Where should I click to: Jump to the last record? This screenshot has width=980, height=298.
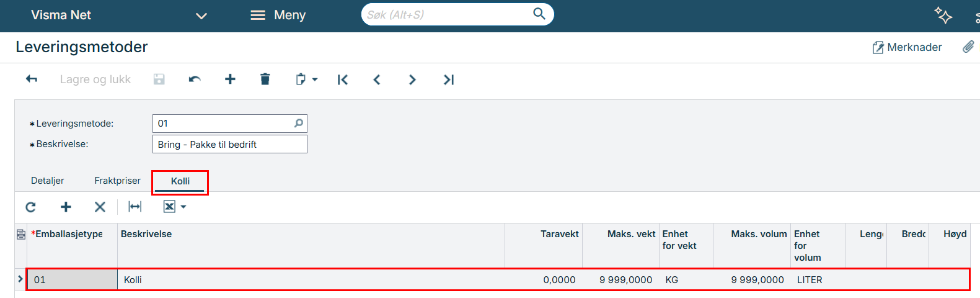click(x=449, y=79)
